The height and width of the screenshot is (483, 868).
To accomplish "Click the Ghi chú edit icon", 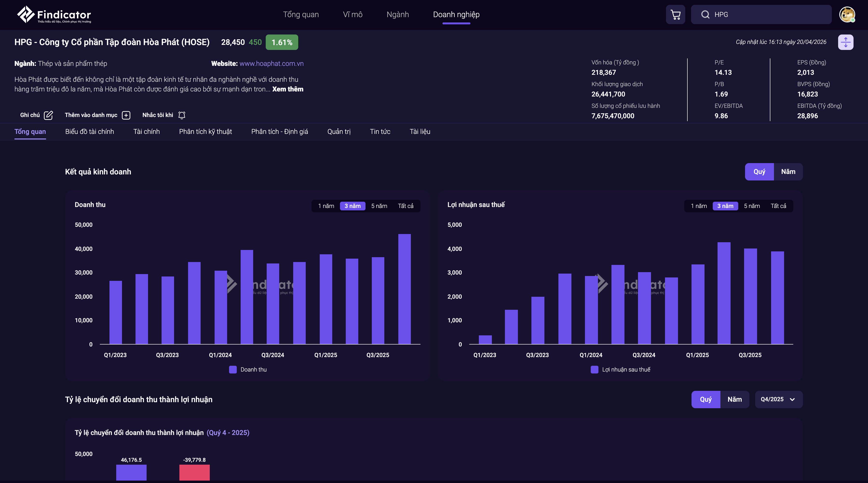I will tap(48, 115).
